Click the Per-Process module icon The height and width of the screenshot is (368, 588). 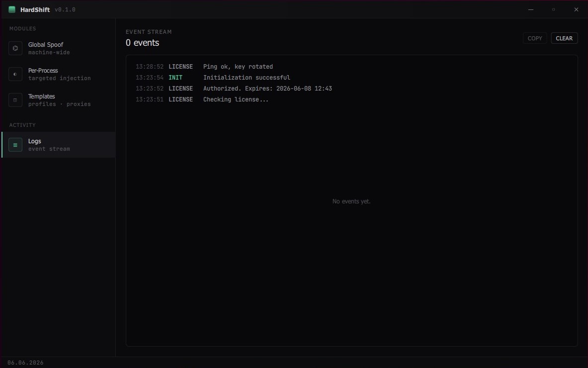[15, 74]
